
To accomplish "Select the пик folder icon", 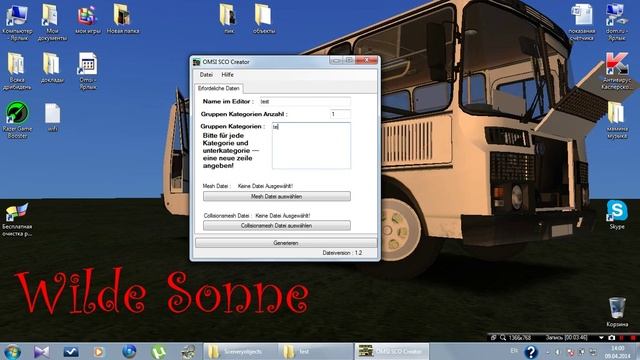I will coord(229,19).
